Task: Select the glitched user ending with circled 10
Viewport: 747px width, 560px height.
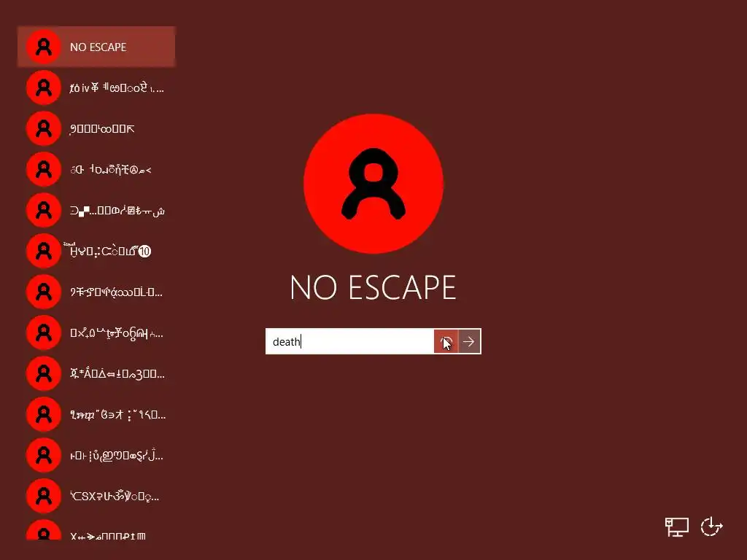Action: click(96, 251)
